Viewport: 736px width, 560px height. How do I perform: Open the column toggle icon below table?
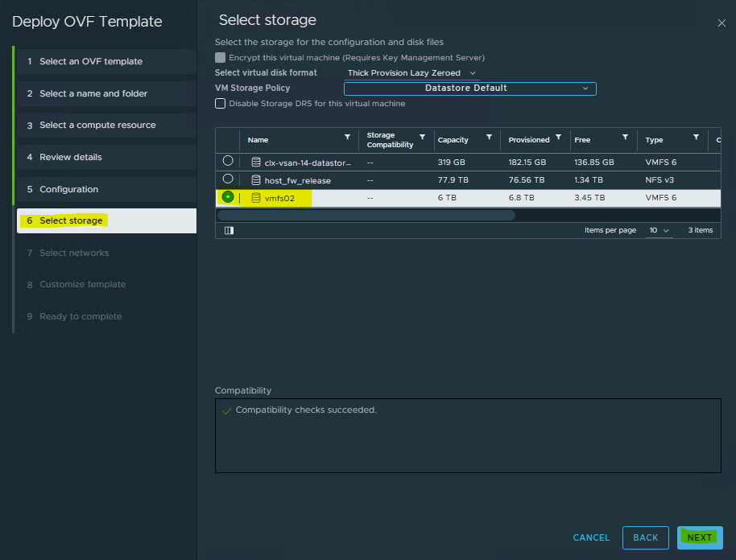coord(229,230)
